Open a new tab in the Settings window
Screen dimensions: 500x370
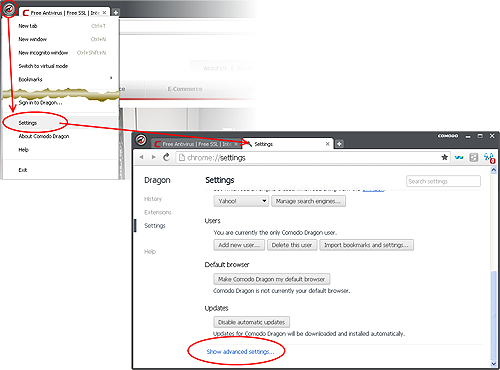pyautogui.click(x=339, y=144)
